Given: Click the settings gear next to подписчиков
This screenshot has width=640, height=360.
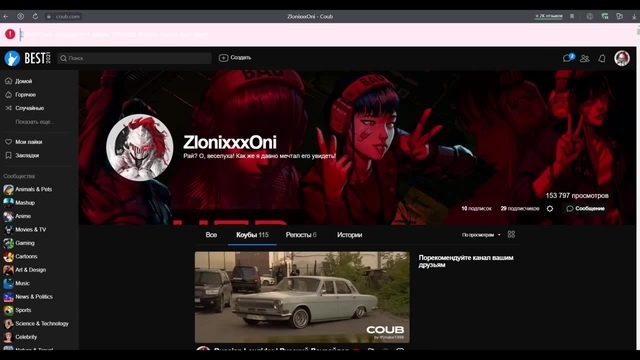Looking at the screenshot, I should point(550,209).
